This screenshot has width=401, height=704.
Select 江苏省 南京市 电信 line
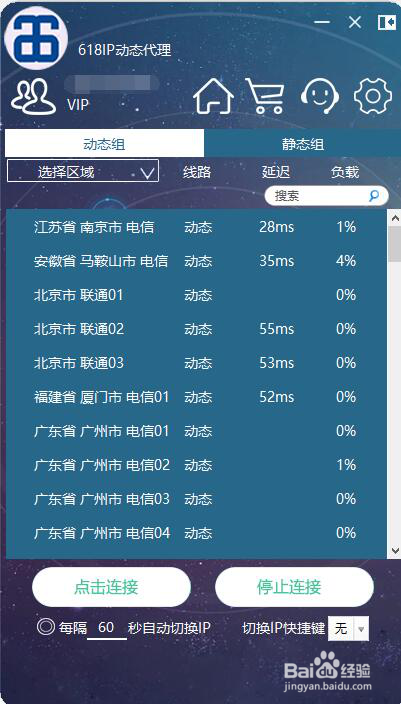[x=196, y=227]
